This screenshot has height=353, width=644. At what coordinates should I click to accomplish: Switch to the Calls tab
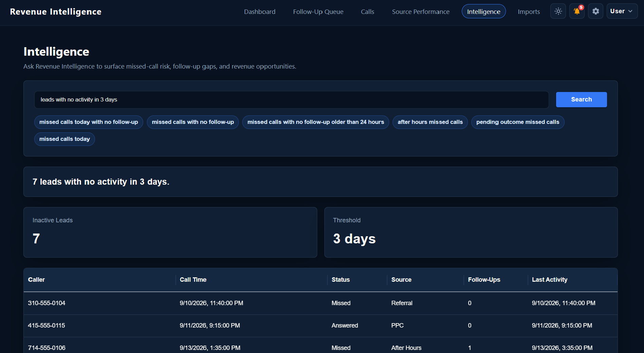coord(367,12)
